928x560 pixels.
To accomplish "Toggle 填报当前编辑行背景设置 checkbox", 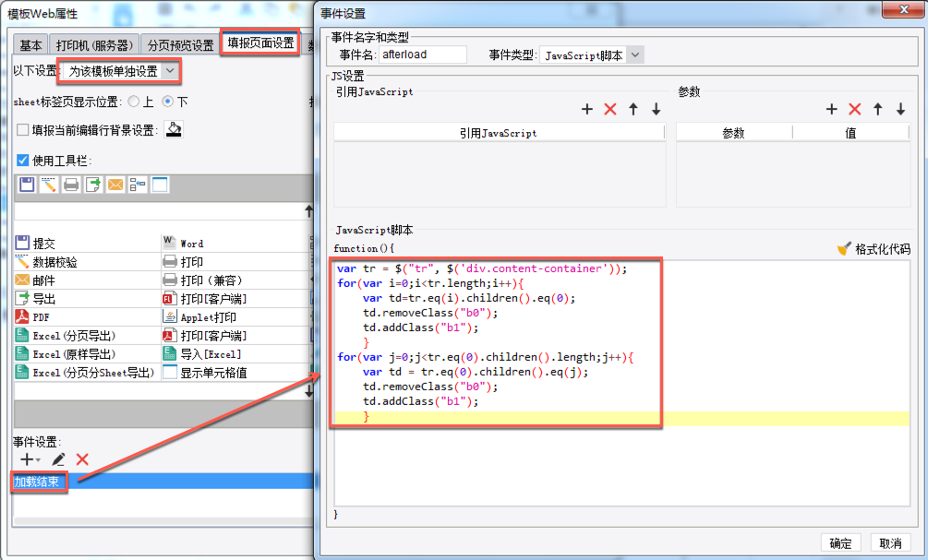I will point(22,129).
